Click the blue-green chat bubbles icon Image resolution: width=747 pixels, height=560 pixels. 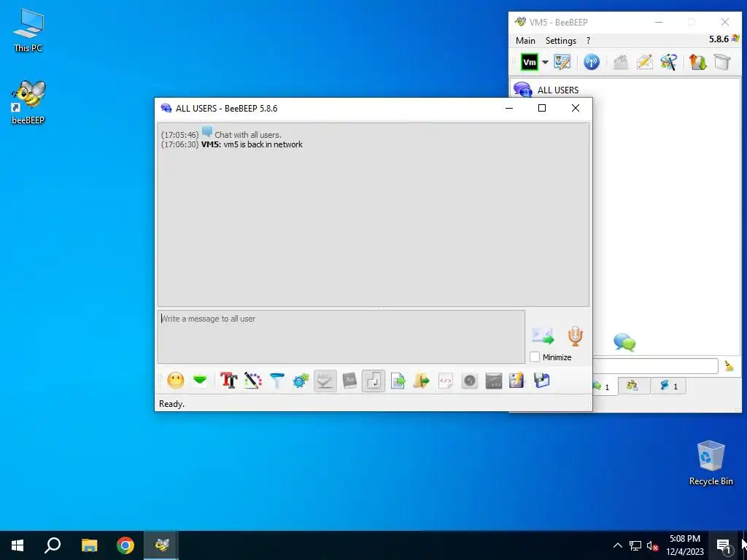tap(624, 343)
